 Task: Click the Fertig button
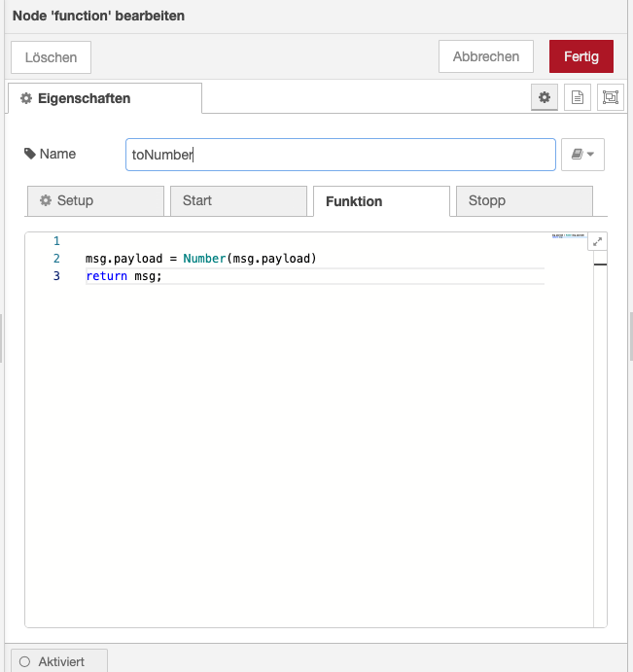[580, 56]
